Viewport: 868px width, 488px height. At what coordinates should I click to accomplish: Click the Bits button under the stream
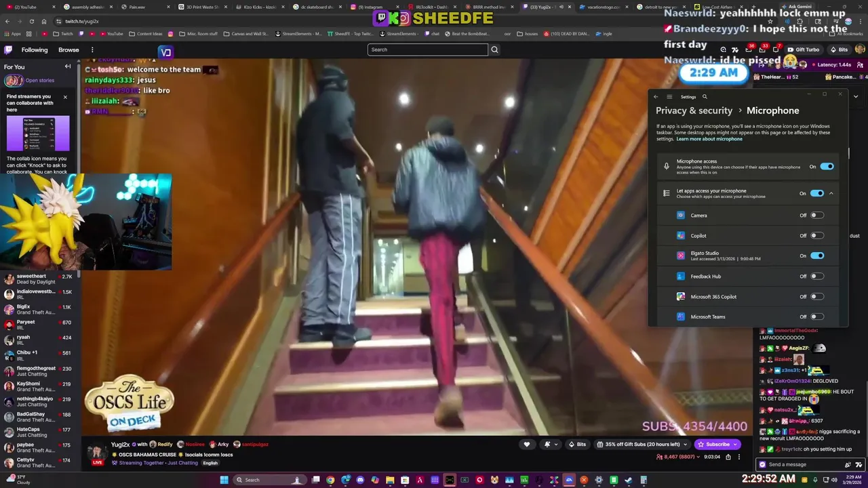click(x=577, y=445)
